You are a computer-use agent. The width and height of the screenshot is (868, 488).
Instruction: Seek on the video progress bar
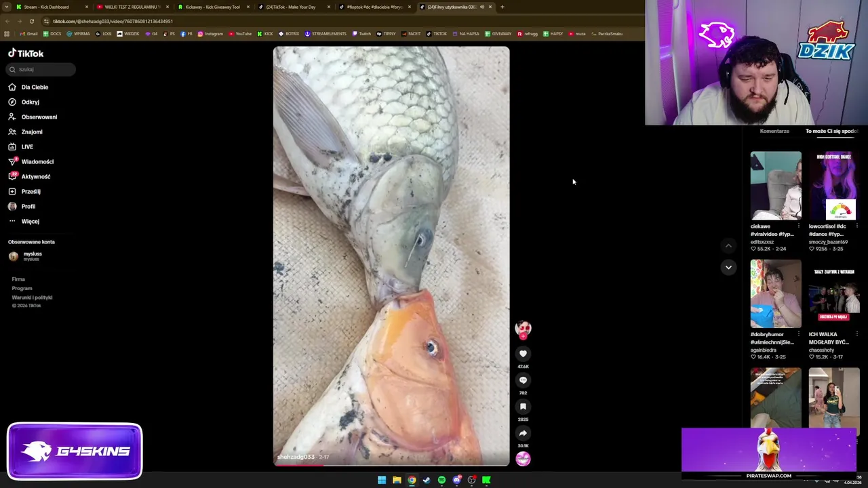point(391,465)
